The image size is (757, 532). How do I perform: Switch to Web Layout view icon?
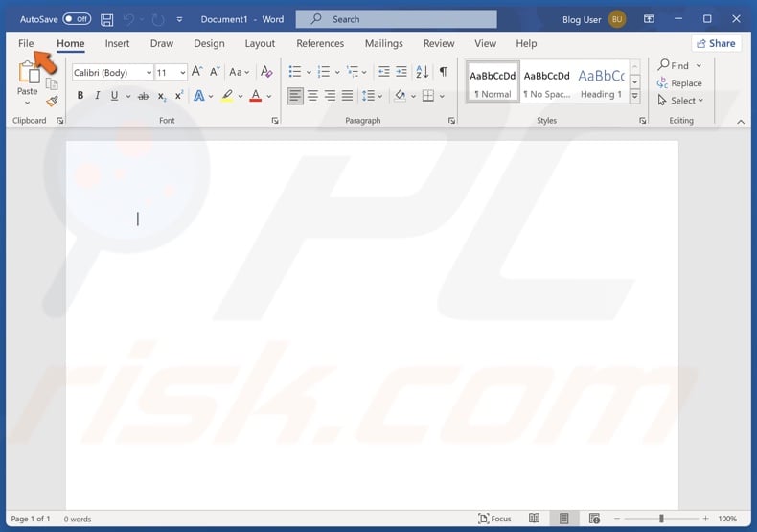pos(594,519)
